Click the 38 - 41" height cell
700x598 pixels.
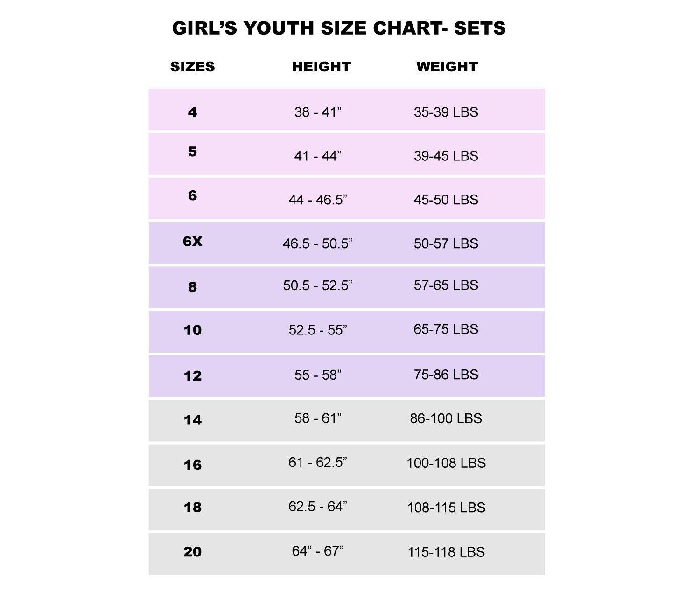point(318,112)
